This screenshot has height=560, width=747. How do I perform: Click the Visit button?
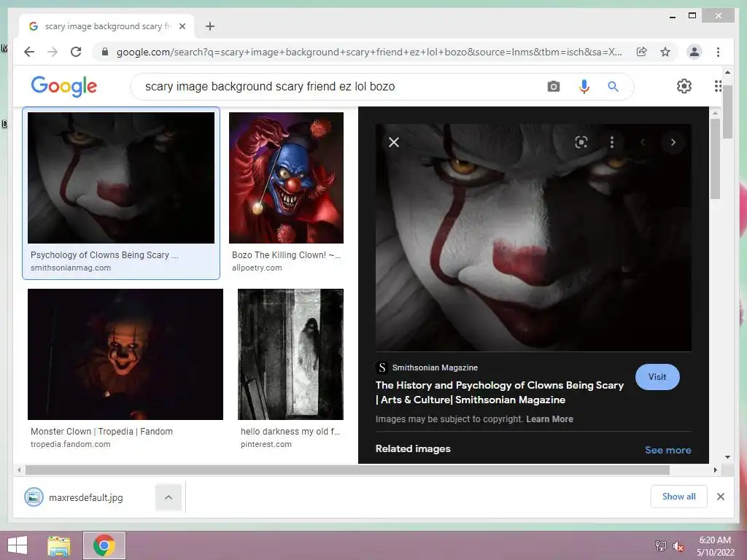657,377
